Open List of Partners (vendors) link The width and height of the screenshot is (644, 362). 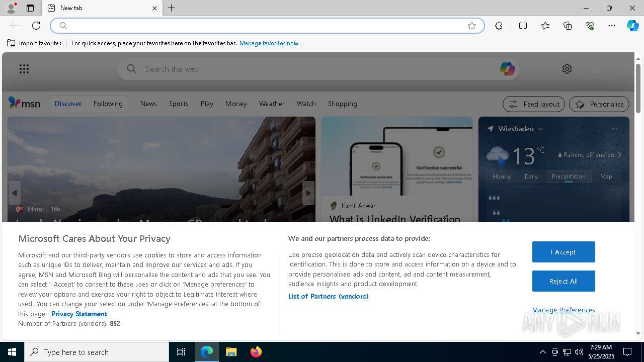[329, 296]
